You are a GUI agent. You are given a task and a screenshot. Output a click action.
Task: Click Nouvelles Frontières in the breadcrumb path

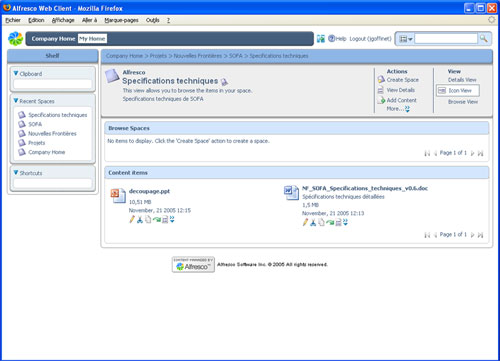coord(198,56)
